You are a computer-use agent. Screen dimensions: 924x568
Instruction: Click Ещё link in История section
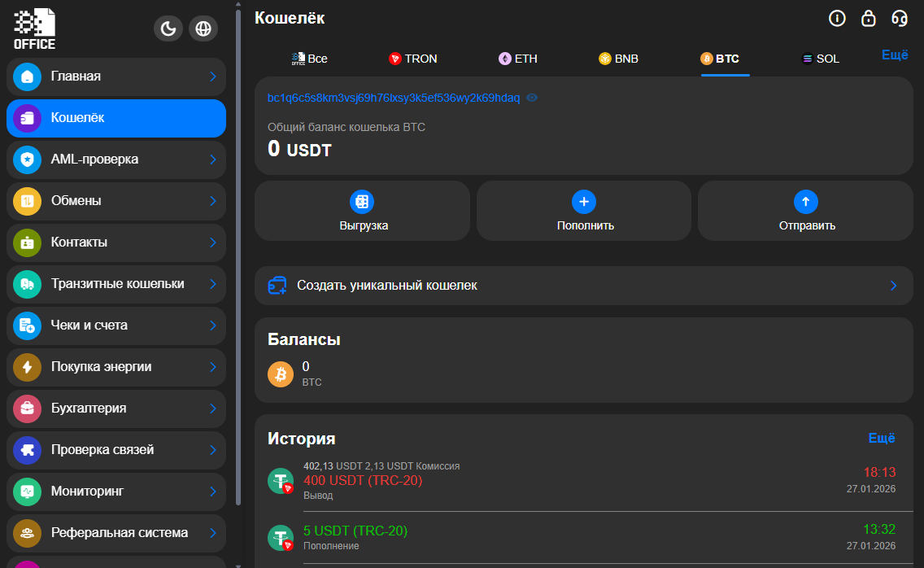882,438
